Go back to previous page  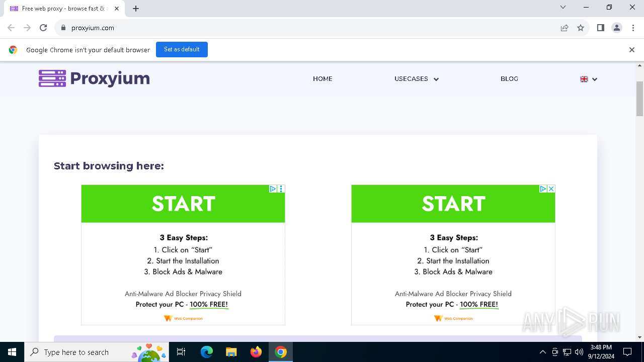tap(11, 28)
